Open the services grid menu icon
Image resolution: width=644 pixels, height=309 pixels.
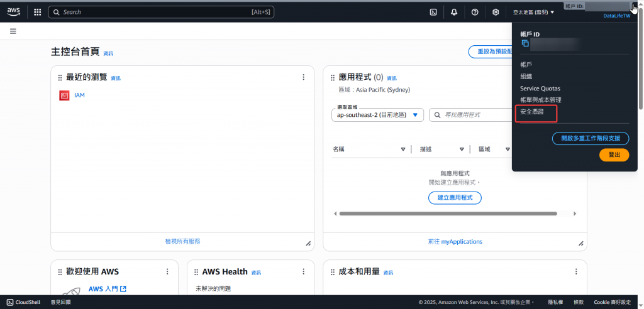[37, 13]
